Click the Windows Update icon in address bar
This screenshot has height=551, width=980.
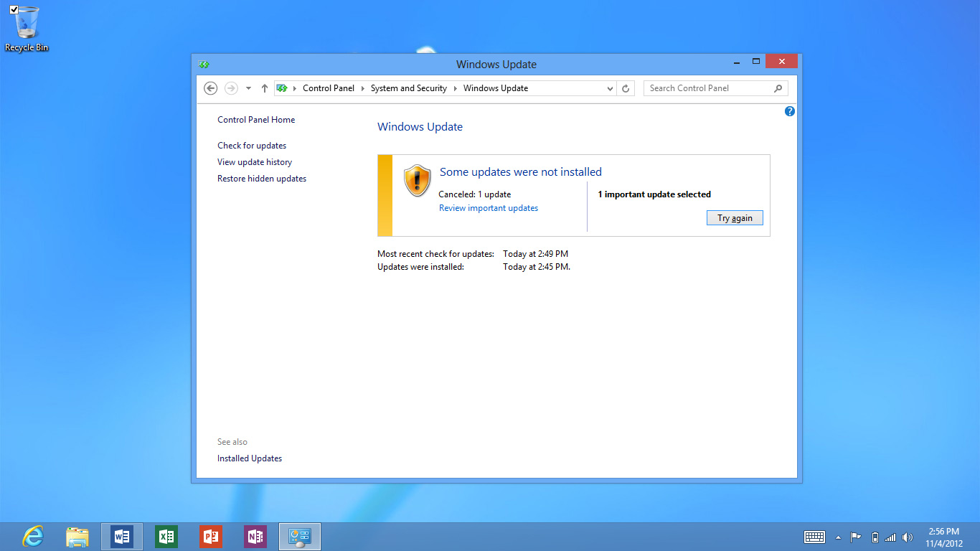pos(282,88)
